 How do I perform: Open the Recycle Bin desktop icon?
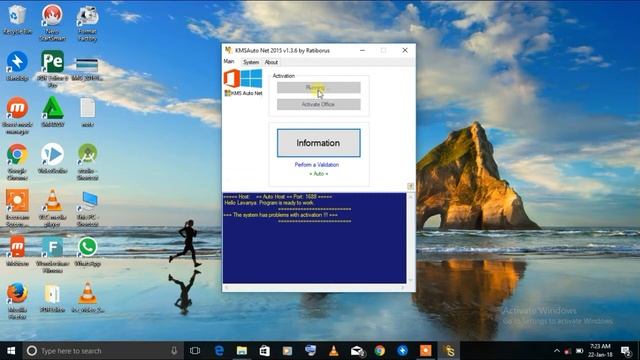[x=17, y=19]
